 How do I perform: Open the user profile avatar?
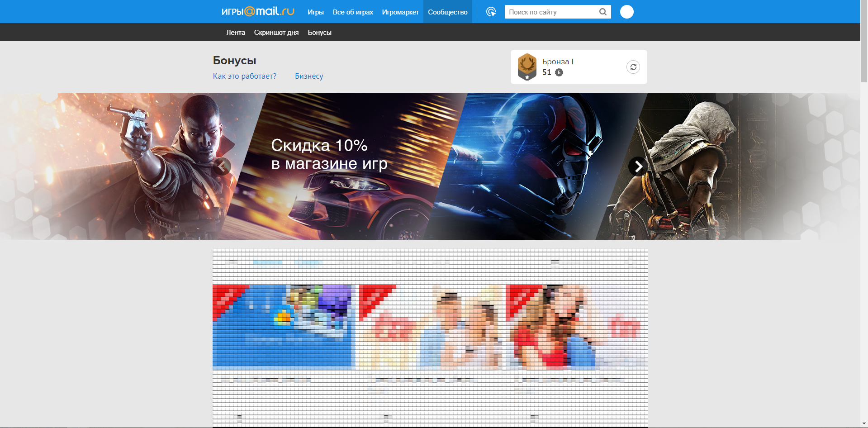(626, 12)
